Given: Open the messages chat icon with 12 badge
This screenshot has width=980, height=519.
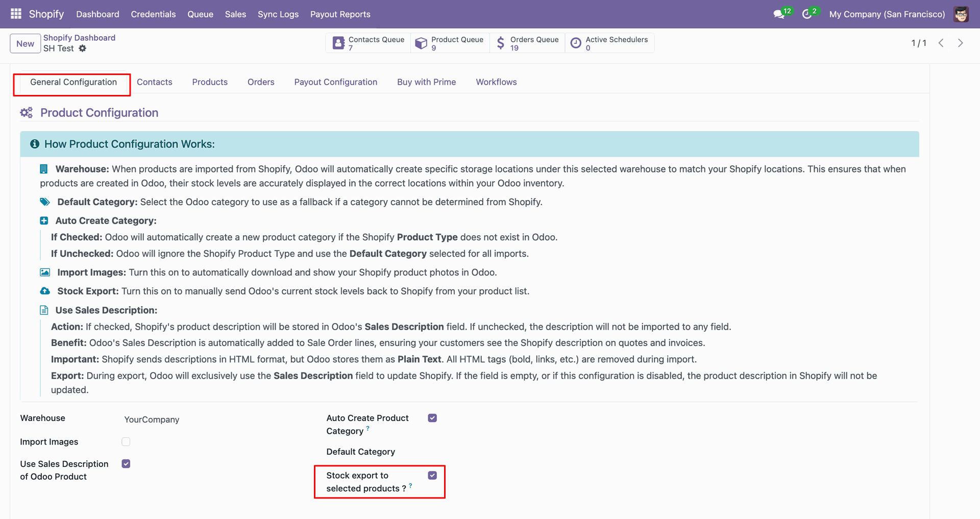Looking at the screenshot, I should pyautogui.click(x=779, y=14).
